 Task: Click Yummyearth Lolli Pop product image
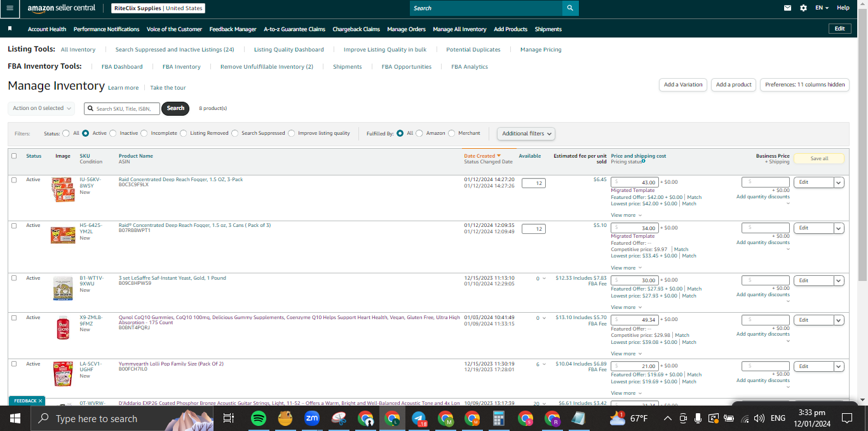(x=62, y=374)
